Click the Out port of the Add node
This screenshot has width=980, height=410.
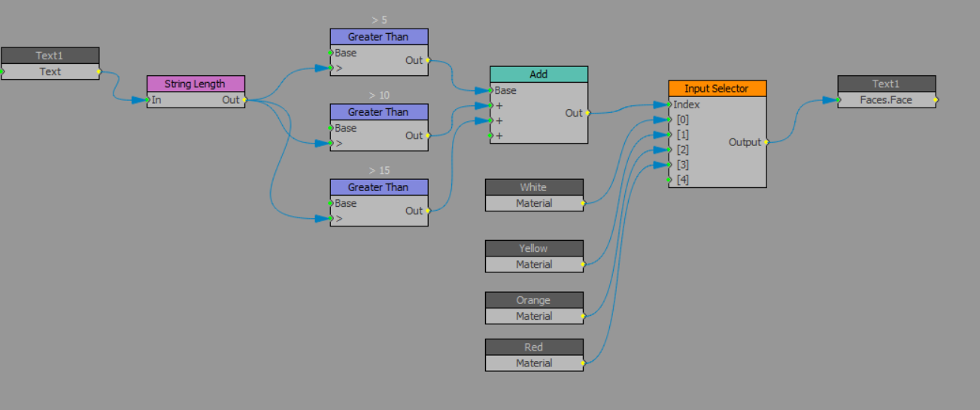[x=588, y=113]
